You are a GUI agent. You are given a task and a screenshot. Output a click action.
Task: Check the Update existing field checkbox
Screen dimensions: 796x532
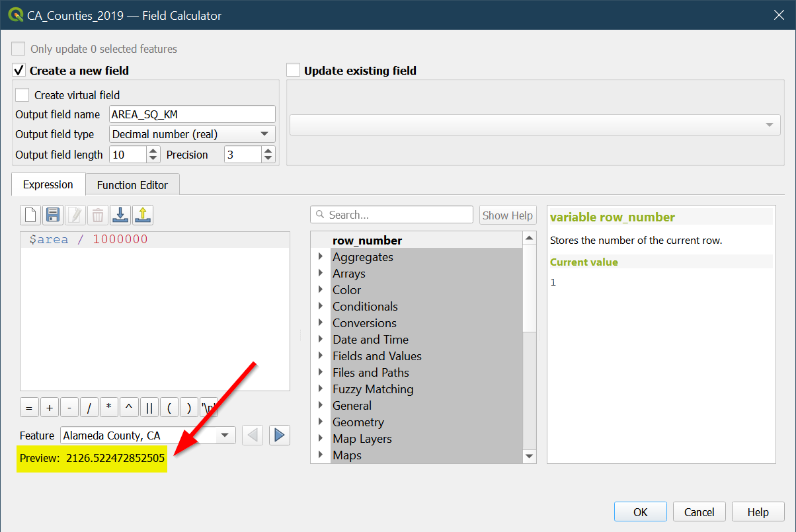pyautogui.click(x=294, y=71)
